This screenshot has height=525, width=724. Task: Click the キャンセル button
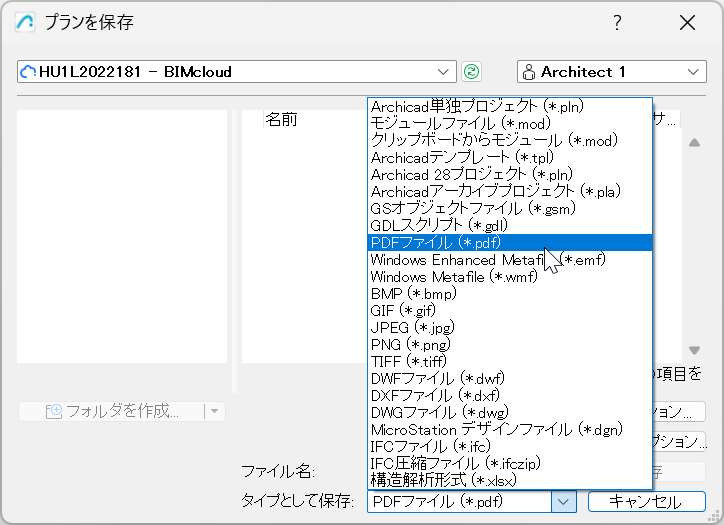(x=646, y=501)
